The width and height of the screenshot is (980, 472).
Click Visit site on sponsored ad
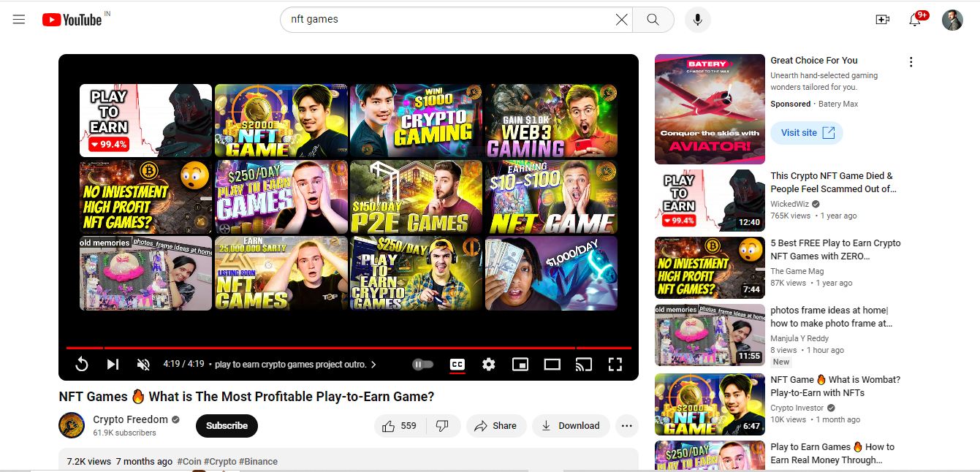807,133
